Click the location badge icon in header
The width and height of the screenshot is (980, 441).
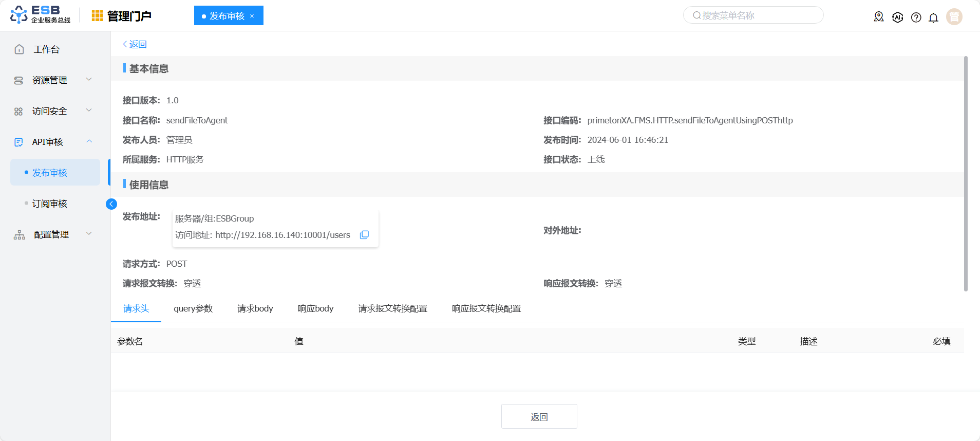point(879,17)
